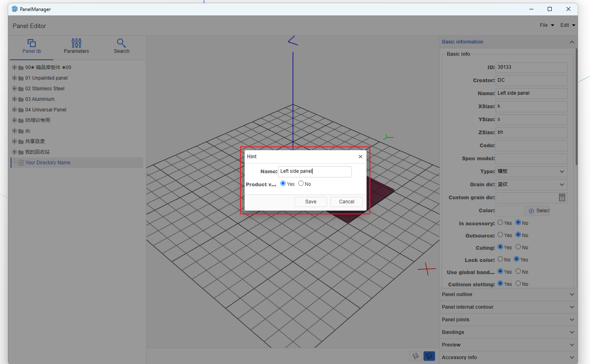Open the Type dropdown
This screenshot has height=364, width=590.
tap(531, 172)
